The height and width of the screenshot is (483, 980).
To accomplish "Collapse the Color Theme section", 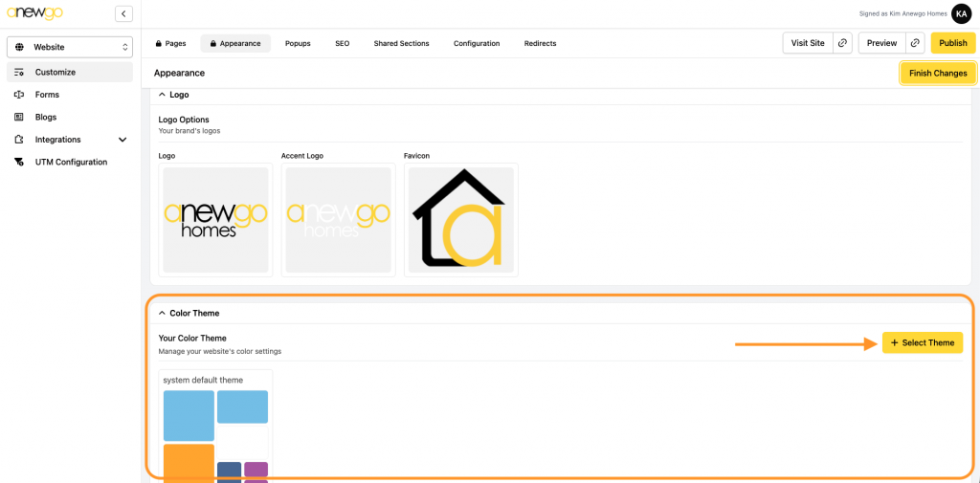I will click(x=162, y=313).
